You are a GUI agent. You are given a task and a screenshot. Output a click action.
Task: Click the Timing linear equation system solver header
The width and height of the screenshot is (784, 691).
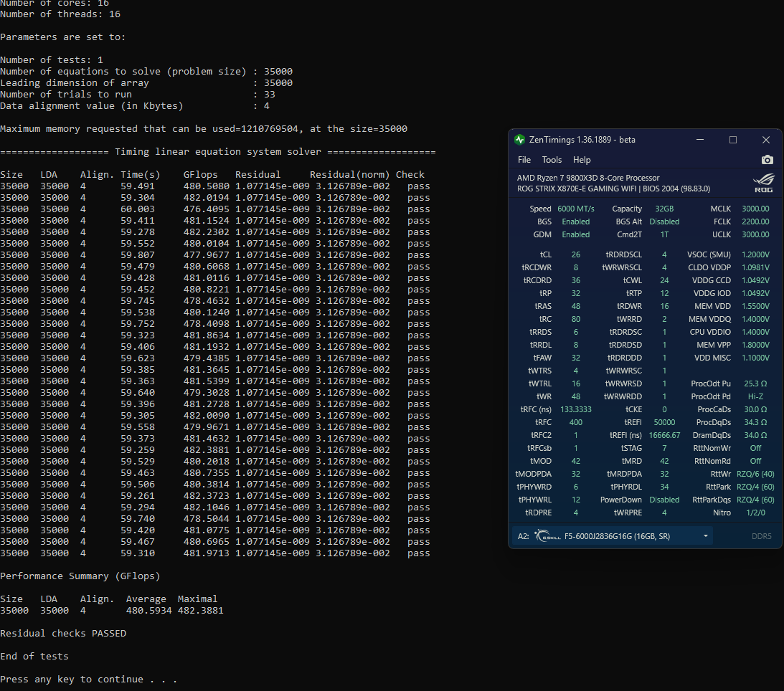tap(217, 152)
